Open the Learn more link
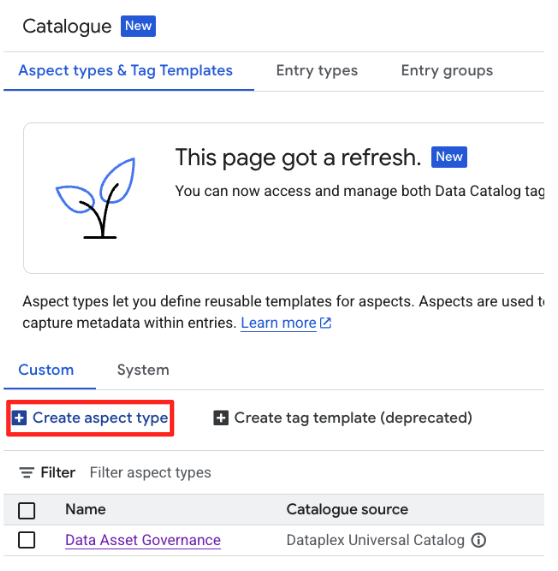Screen dimensions: 558x571 (279, 323)
